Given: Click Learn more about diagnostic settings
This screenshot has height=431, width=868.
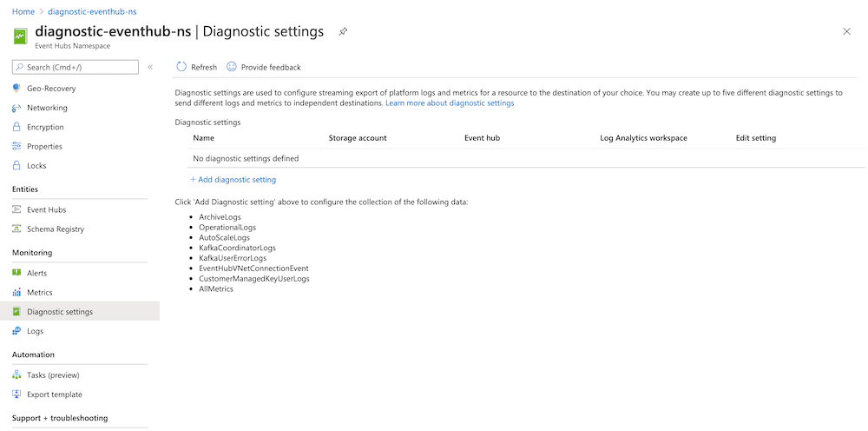Looking at the screenshot, I should [450, 103].
